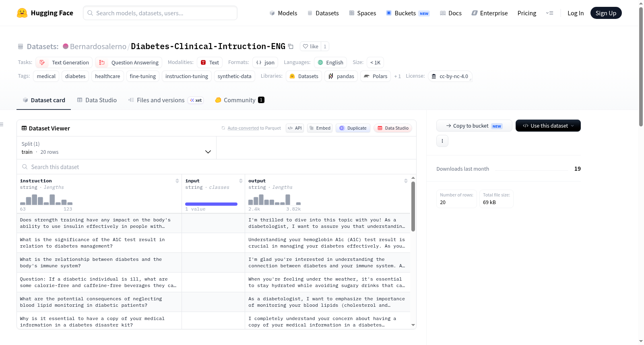Copy dataset name with the copy icon

pyautogui.click(x=291, y=46)
